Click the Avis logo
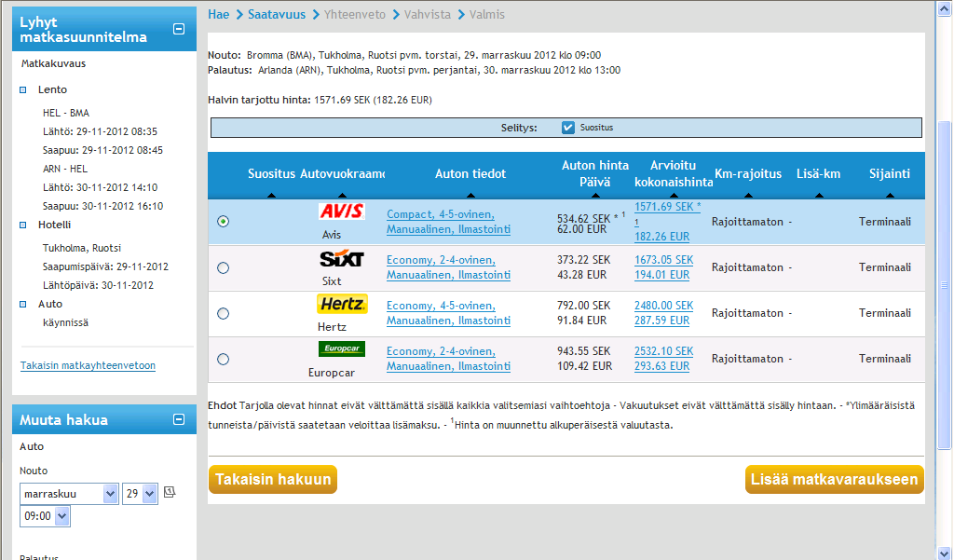This screenshot has width=954, height=560. pos(341,212)
